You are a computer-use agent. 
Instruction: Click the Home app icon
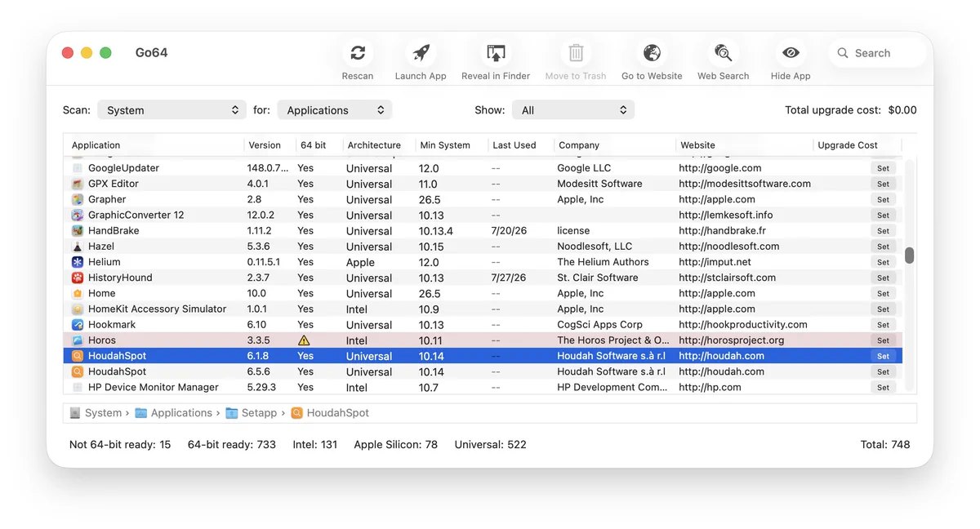(x=78, y=293)
